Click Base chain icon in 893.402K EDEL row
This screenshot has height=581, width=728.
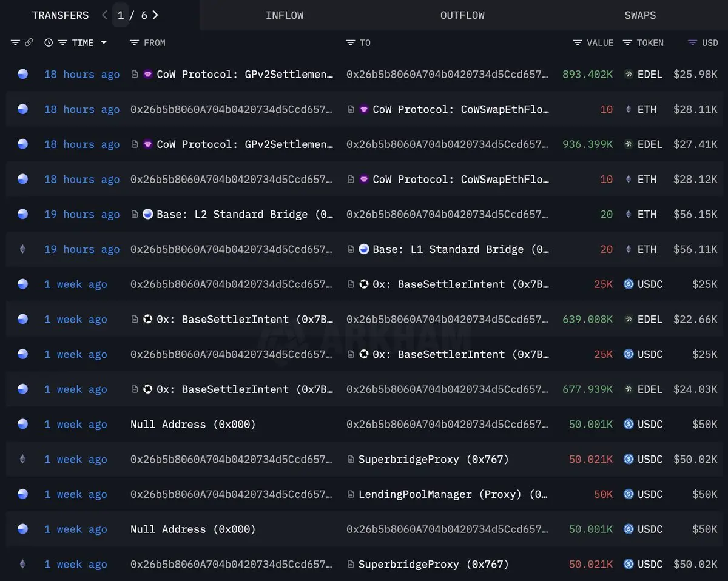tap(22, 74)
